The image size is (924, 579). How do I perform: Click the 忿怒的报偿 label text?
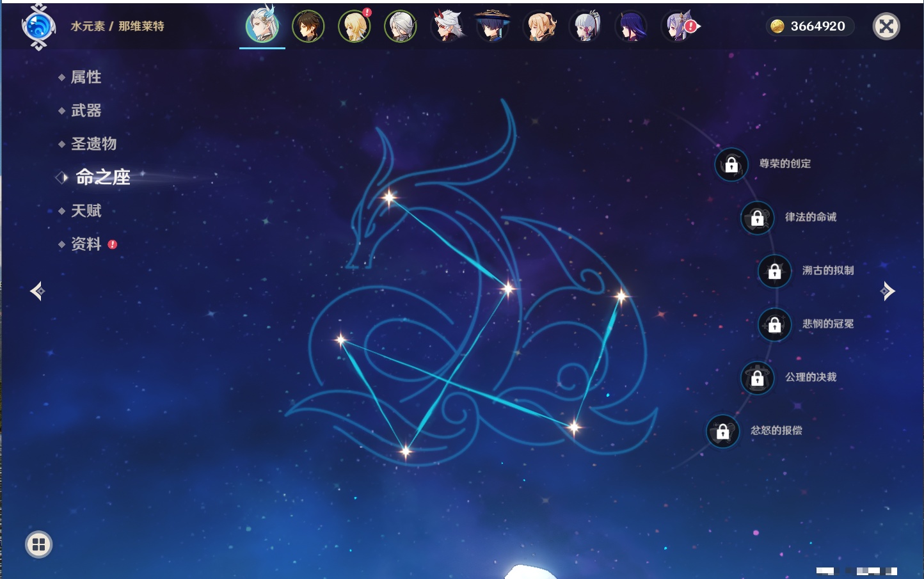point(776,431)
